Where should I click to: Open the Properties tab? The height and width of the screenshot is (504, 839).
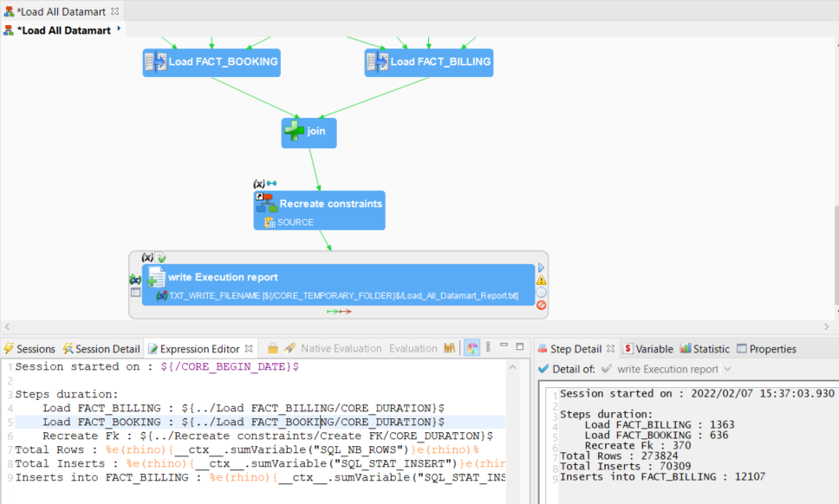click(767, 349)
